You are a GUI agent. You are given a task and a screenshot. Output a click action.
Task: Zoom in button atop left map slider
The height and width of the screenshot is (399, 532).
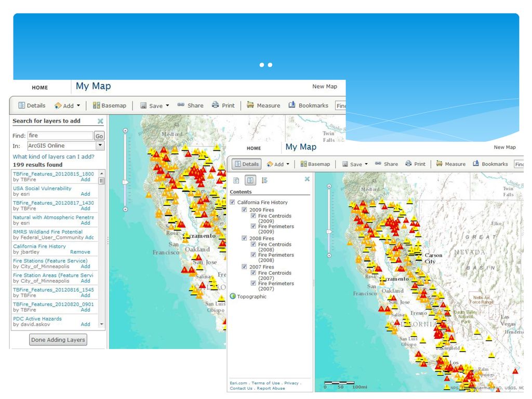(x=125, y=130)
